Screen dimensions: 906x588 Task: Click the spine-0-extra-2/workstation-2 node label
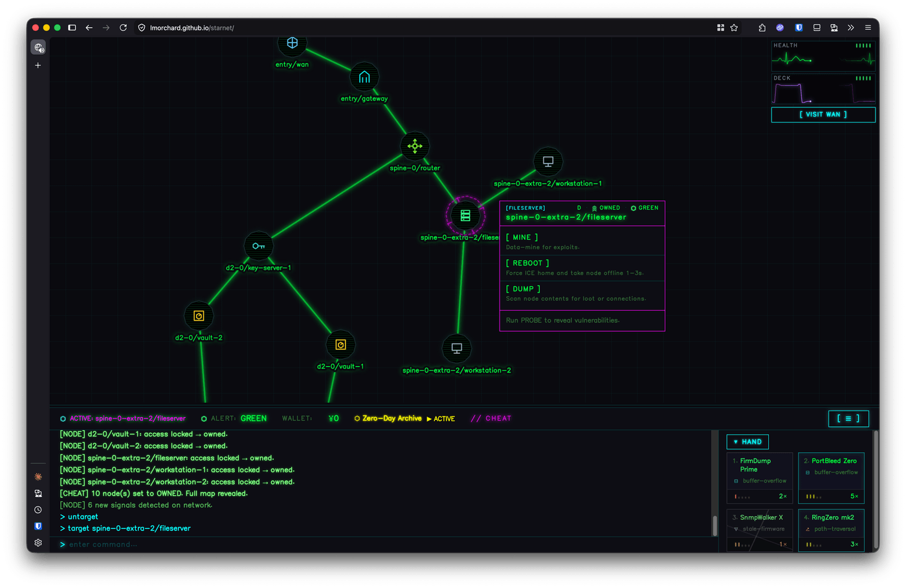coord(457,371)
